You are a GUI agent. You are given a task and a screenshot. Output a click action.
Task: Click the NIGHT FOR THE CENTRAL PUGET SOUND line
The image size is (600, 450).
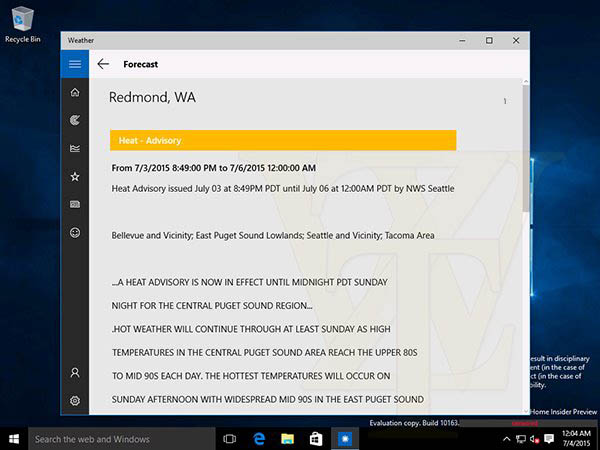212,306
